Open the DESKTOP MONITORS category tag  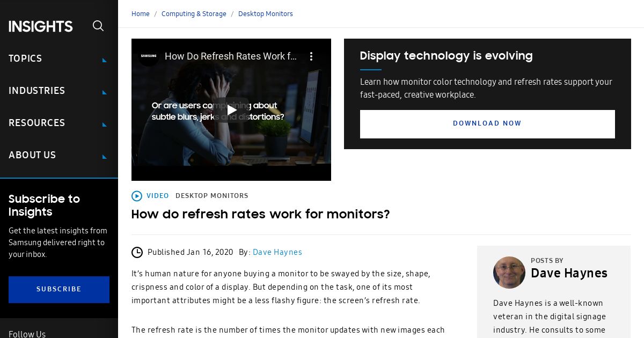(212, 196)
